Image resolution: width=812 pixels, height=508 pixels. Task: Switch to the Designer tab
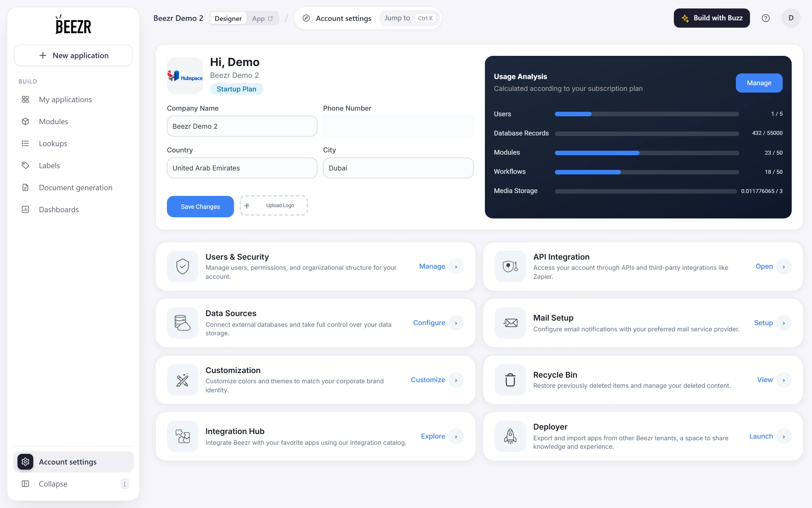tap(228, 18)
